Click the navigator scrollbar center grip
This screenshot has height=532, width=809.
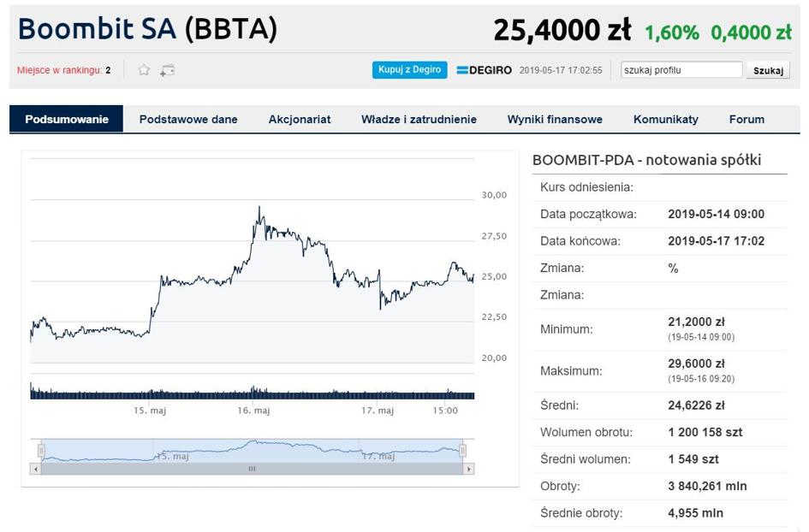tap(252, 469)
